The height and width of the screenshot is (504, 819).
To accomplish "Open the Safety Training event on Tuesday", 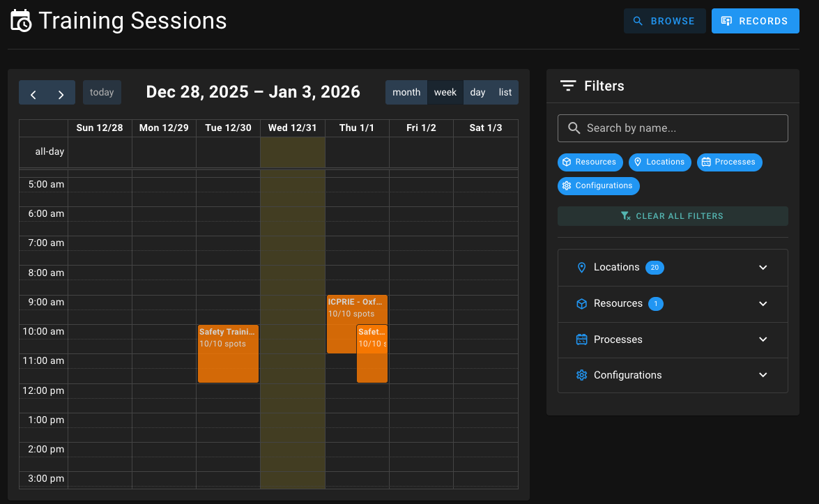I will (x=228, y=352).
